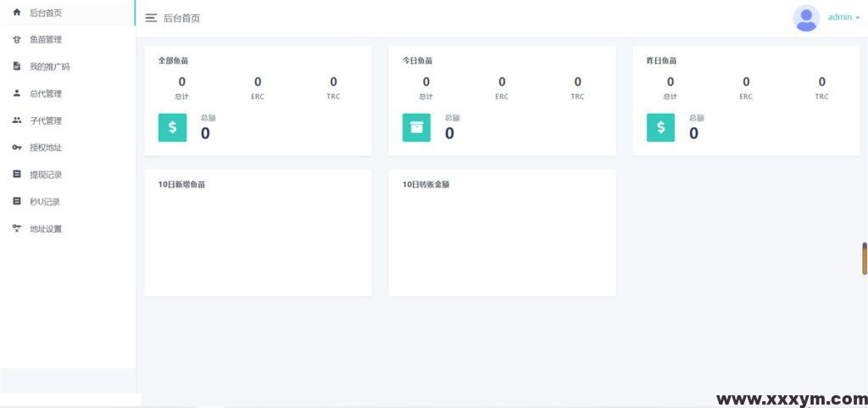Image resolution: width=868 pixels, height=408 pixels.
Task: Click the document icon beside 我的推广码
Action: click(16, 66)
